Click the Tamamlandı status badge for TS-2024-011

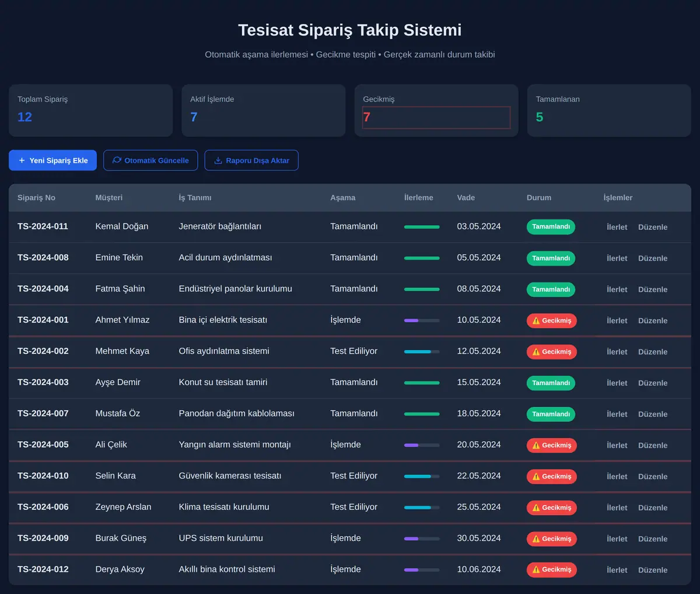click(x=551, y=227)
